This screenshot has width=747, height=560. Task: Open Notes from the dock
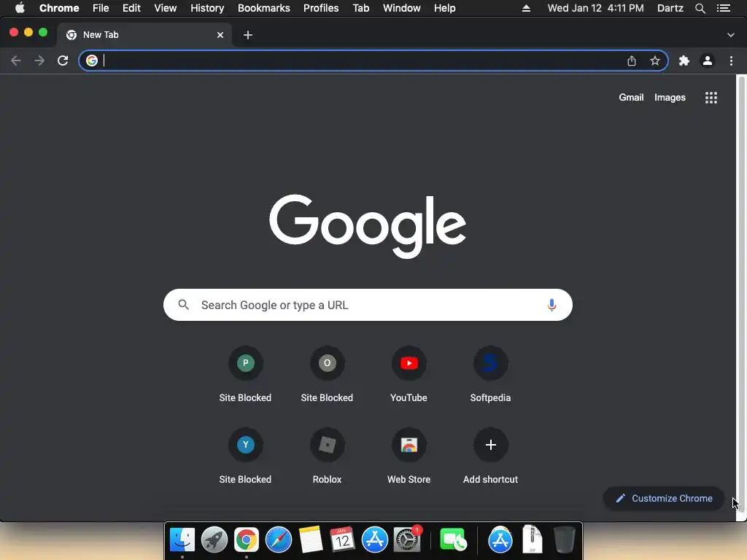[x=311, y=540]
